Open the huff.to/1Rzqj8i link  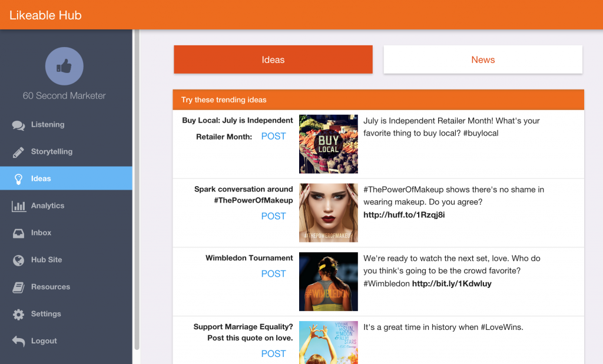[404, 215]
